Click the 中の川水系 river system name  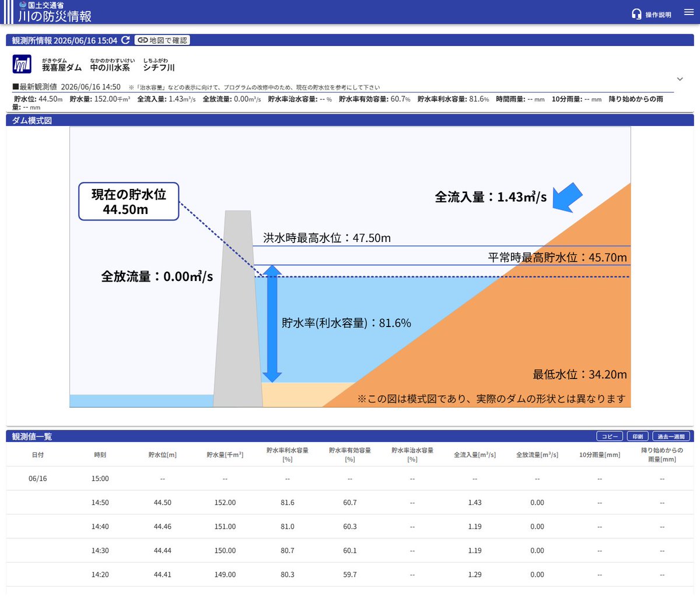click(110, 68)
